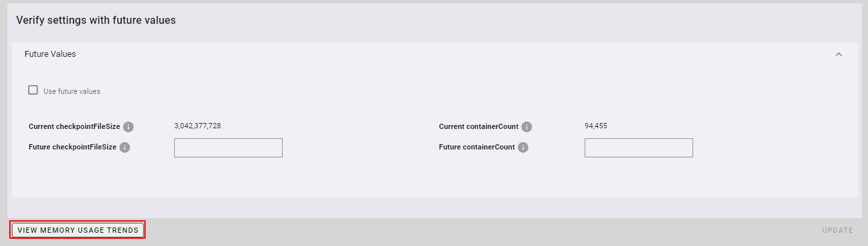Focus the Future containerCount input box
The height and width of the screenshot is (246, 868).
(639, 147)
